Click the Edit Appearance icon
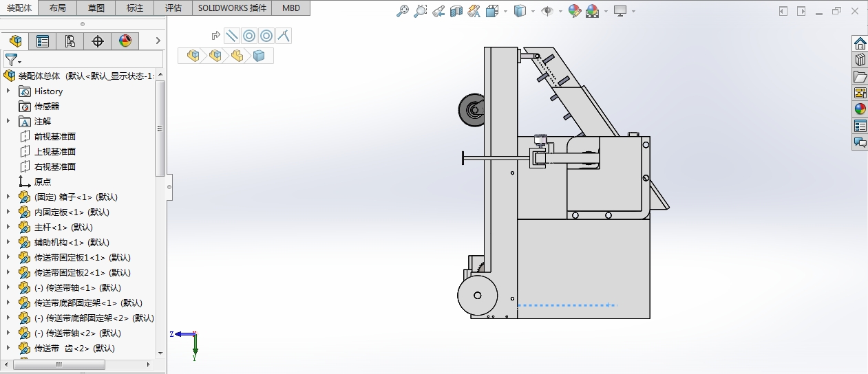This screenshot has width=868, height=374. click(575, 11)
